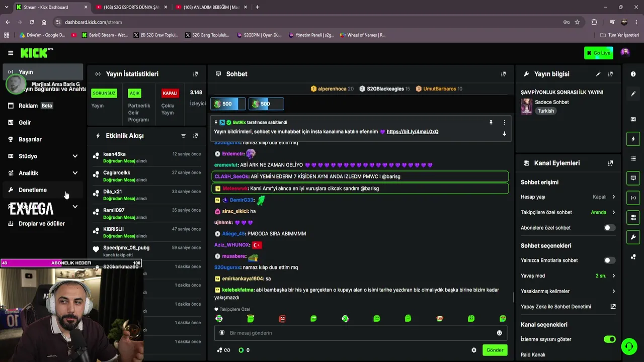Screen dimensions: 644x362
Task: Open a new browser tab
Action: click(257, 7)
